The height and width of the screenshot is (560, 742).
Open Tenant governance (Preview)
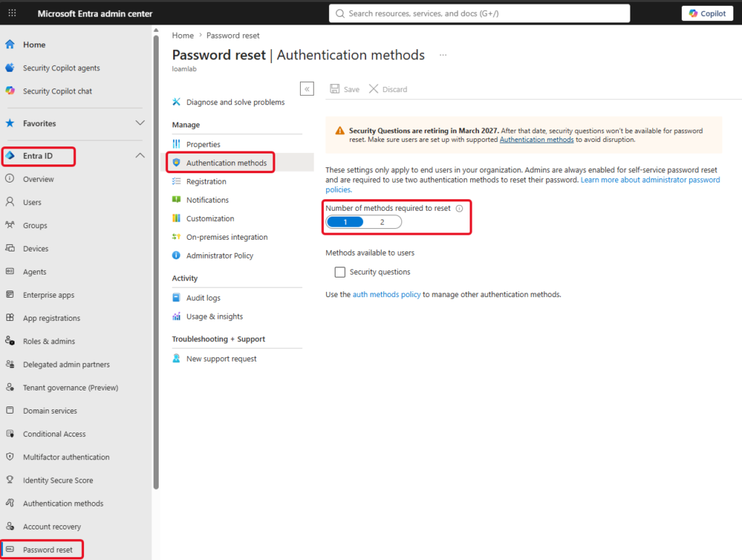pos(71,388)
